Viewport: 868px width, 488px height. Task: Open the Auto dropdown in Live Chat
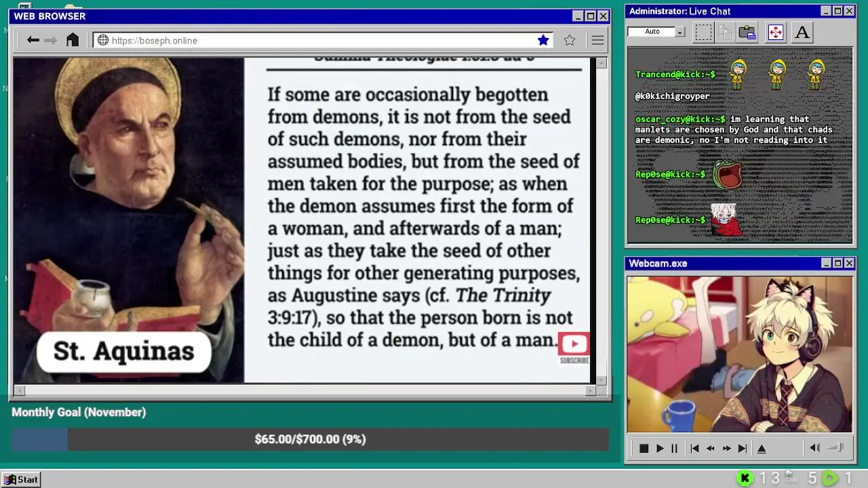pos(679,32)
